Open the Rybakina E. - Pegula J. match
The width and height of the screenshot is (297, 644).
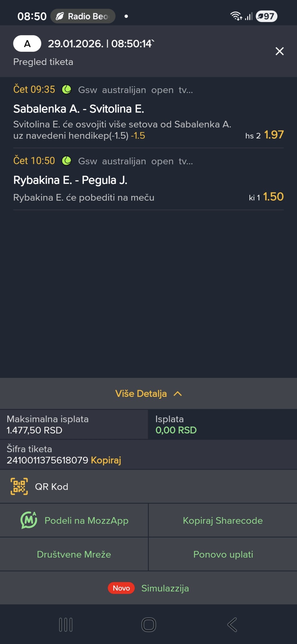70,180
